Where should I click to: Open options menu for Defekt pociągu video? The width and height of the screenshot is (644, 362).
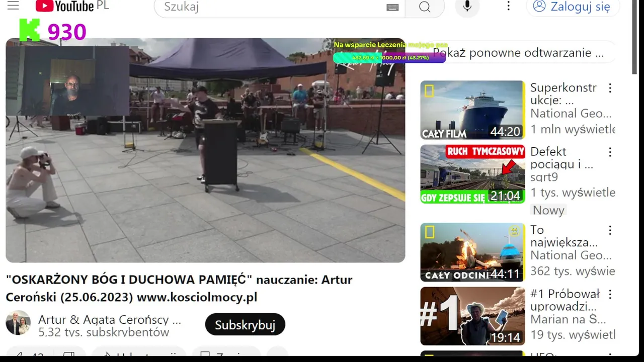610,152
